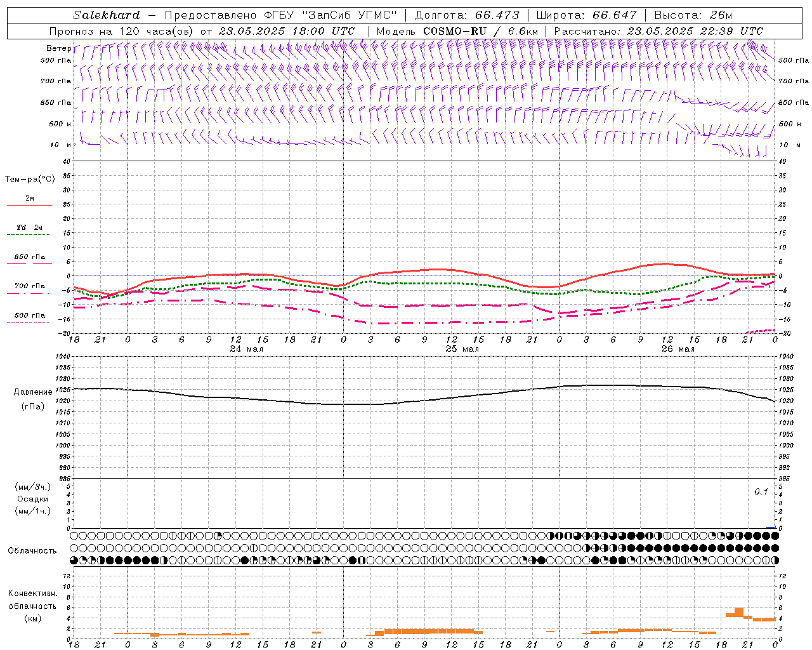Click the "Ветер" wind panel label
Screen dimensions: 812x650
coord(59,48)
